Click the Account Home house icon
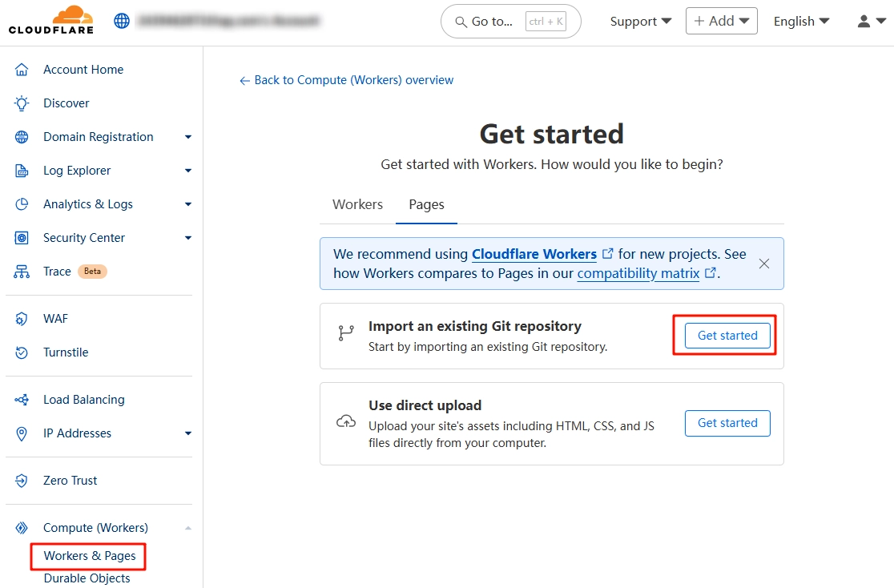Image resolution: width=894 pixels, height=588 pixels. 22,70
